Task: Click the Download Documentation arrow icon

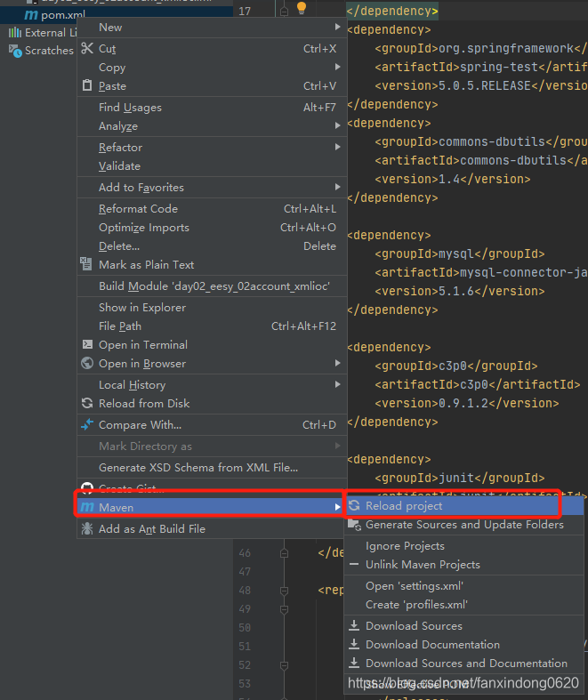Action: tap(354, 644)
